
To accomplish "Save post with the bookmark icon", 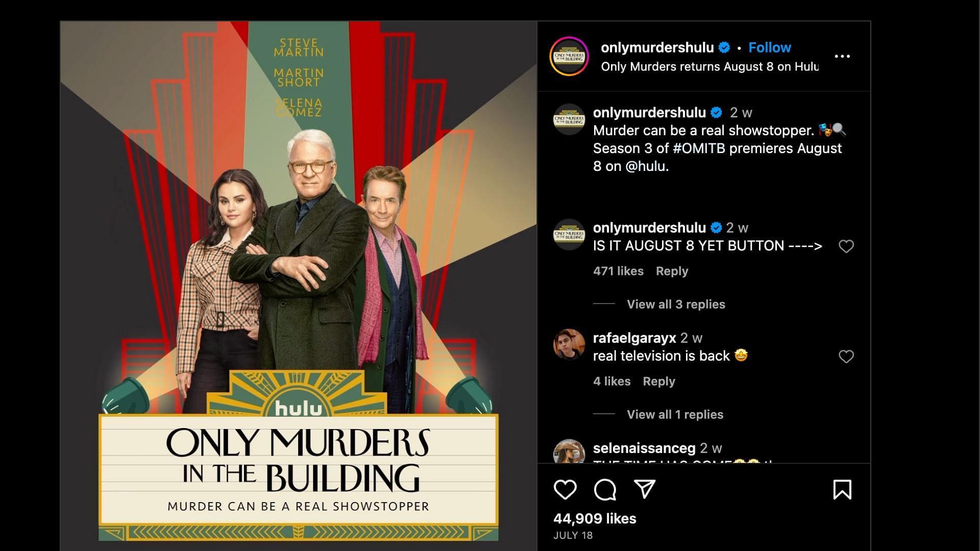I will (842, 490).
